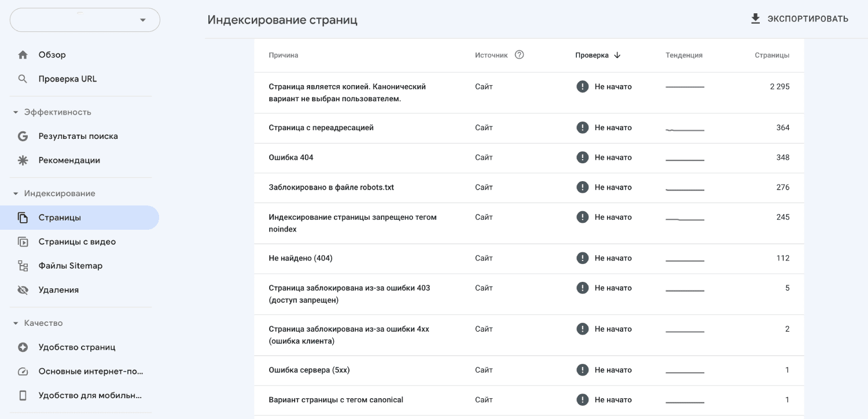Open Страница с переадресацией reason

pos(529,128)
